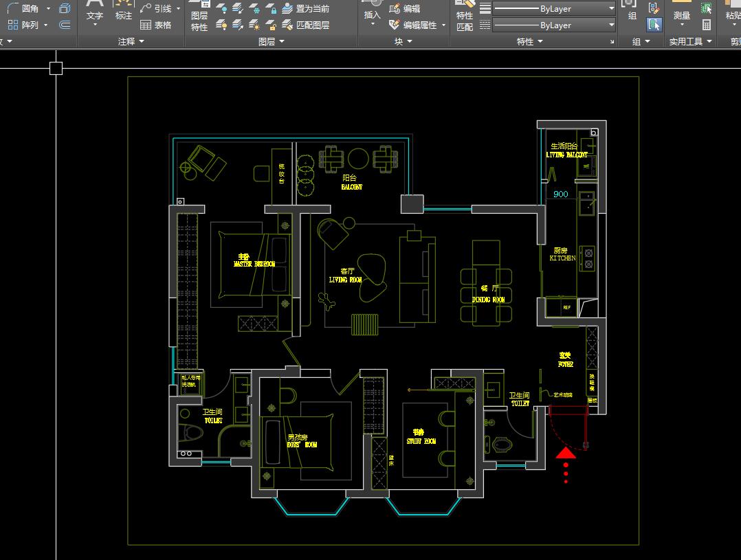
Task: Click the layer off lightbulb icon
Action: point(221,8)
